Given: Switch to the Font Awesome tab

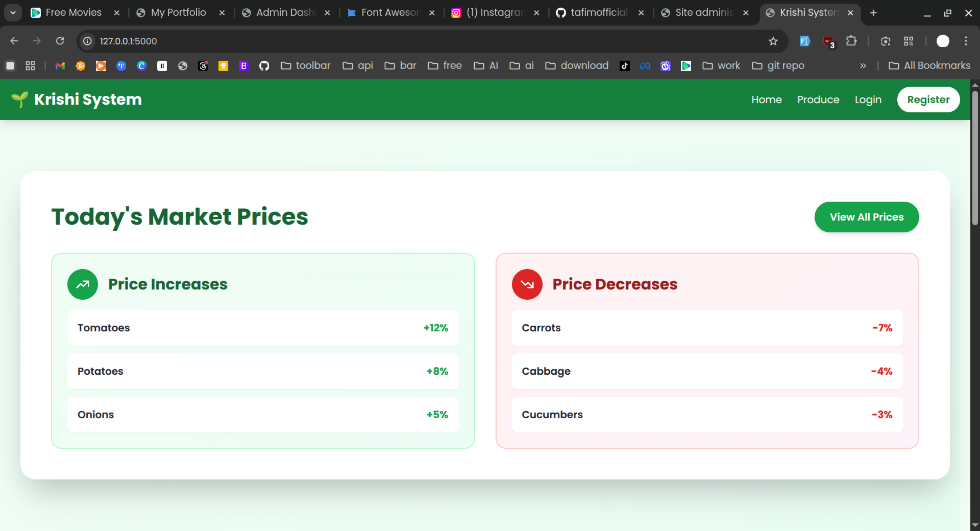Looking at the screenshot, I should coord(389,13).
